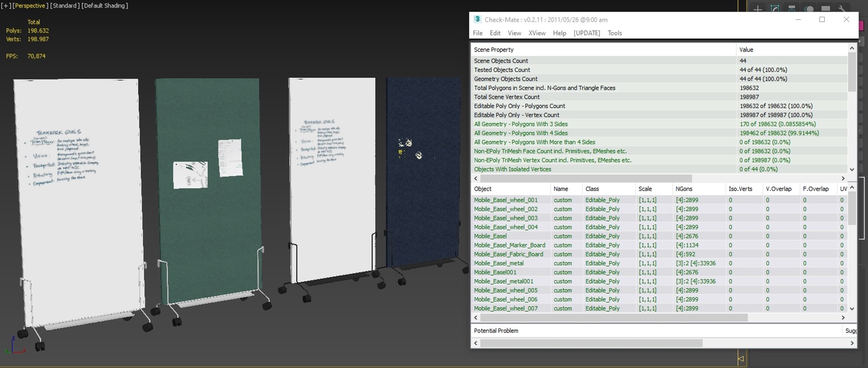The image size is (868, 368).
Task: Click the Scene Property column header
Action: (603, 49)
